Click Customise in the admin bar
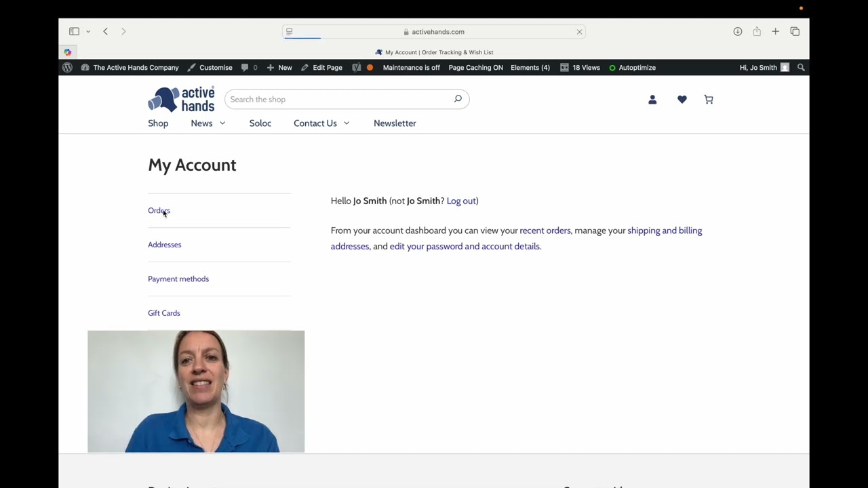Screen dimensions: 868x488 210,68
